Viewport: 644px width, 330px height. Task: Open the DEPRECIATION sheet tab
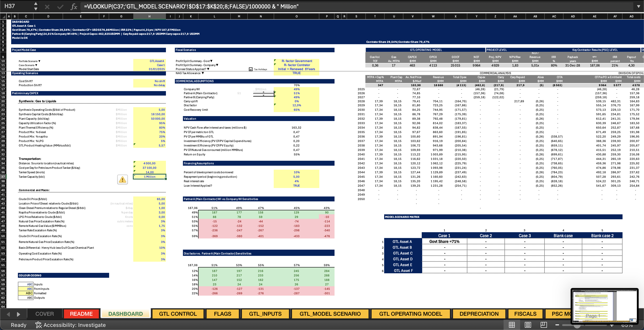point(479,314)
